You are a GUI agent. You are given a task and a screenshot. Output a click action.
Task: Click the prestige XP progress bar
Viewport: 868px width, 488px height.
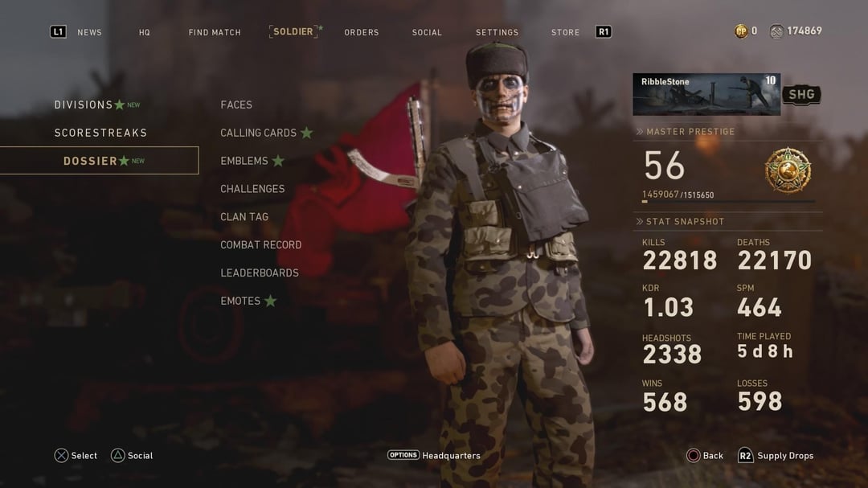click(x=728, y=202)
